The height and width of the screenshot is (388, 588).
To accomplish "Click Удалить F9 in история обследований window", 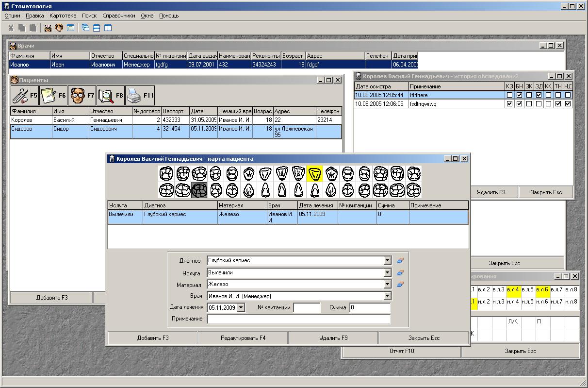I will pos(491,192).
